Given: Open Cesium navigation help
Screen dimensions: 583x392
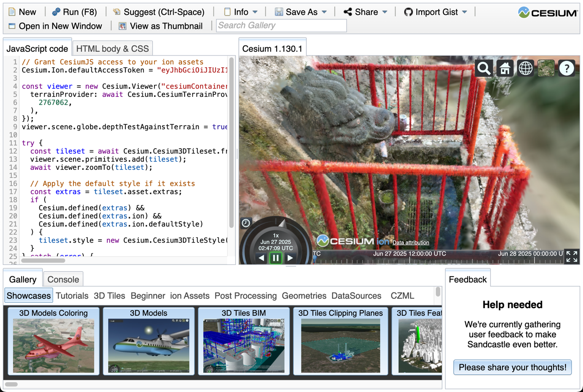Looking at the screenshot, I should coord(566,68).
